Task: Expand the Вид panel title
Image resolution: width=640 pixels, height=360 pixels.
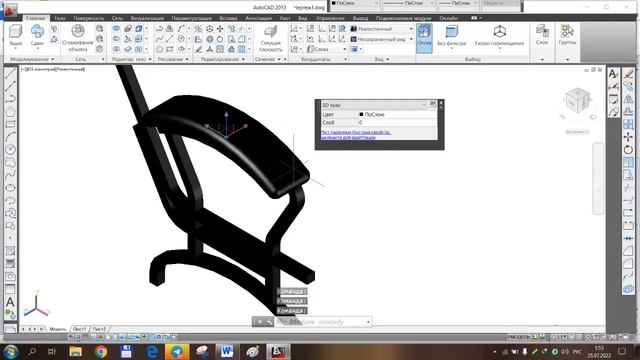Action: (382, 59)
